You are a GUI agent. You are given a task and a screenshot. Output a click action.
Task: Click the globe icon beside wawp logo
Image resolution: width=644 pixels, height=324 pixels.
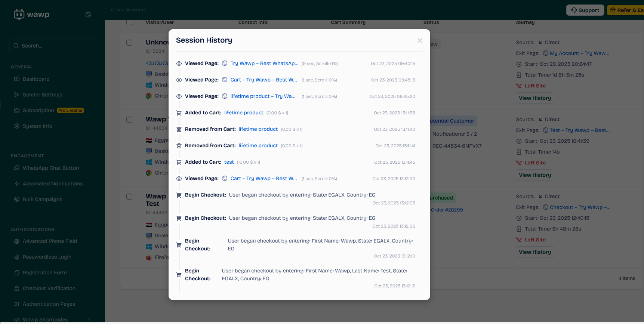click(88, 15)
